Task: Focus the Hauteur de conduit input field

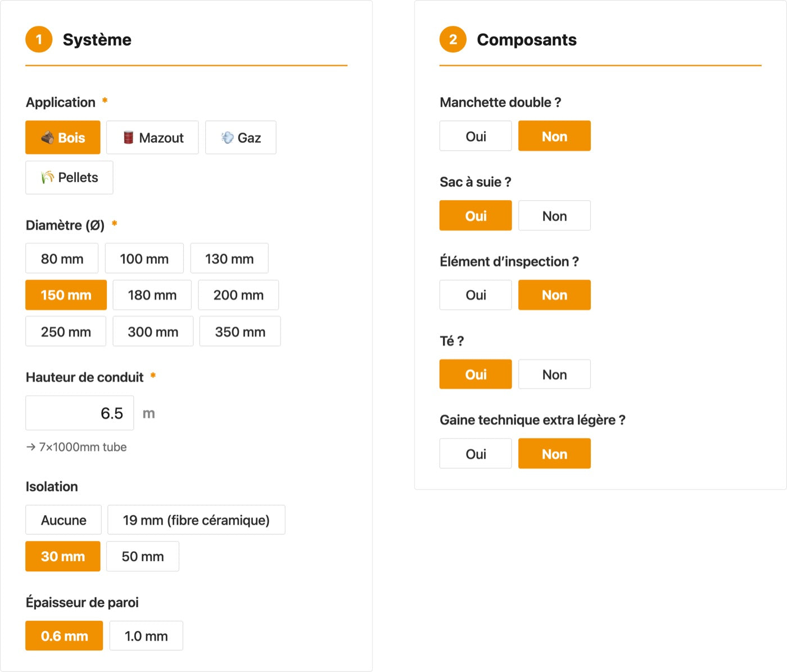Action: (80, 413)
